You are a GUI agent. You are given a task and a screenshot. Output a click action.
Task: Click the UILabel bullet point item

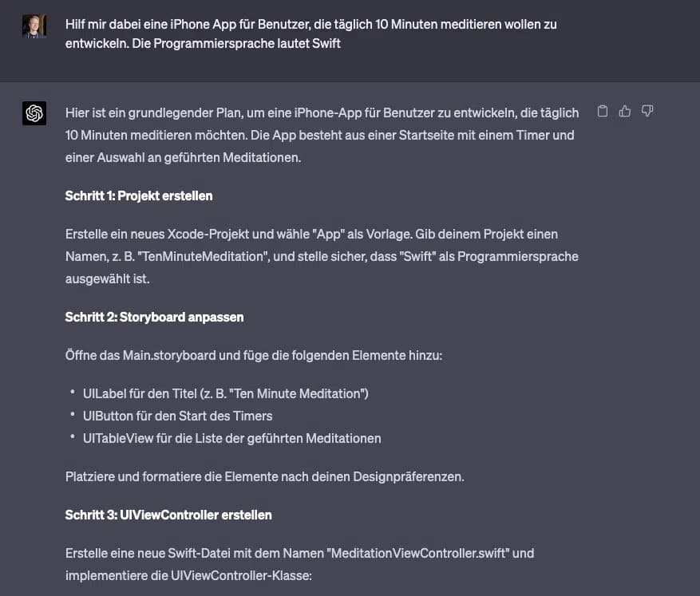pos(223,393)
